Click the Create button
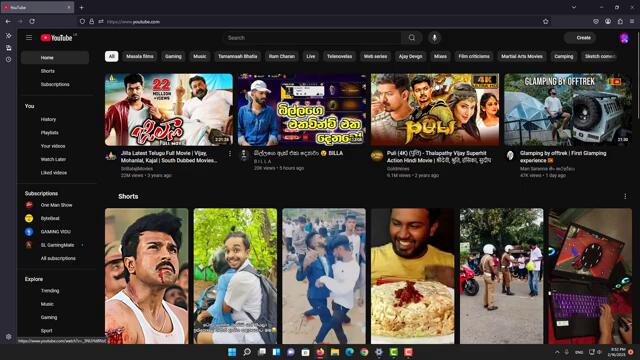 point(580,38)
